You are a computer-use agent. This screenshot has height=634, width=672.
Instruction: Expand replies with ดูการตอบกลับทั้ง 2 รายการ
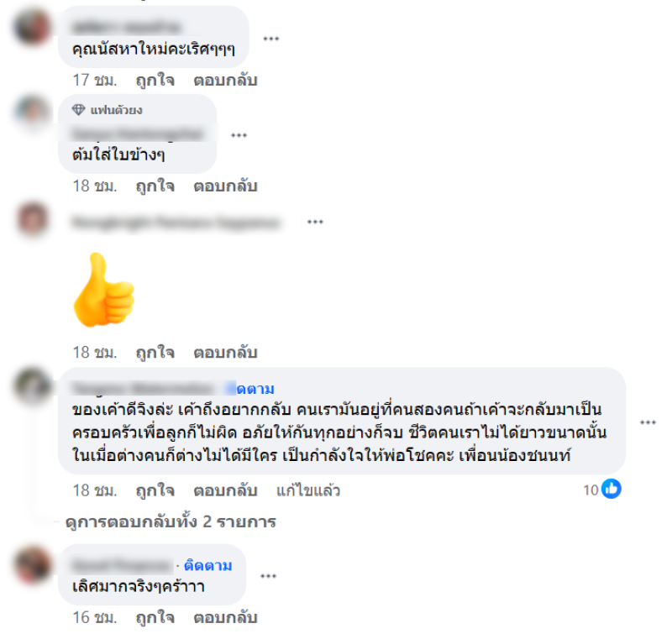point(171,521)
